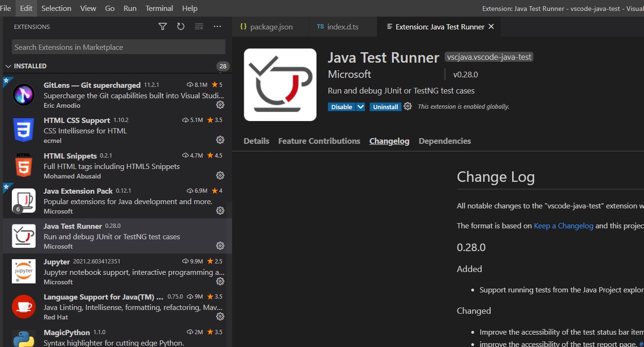Open the View menu

88,8
